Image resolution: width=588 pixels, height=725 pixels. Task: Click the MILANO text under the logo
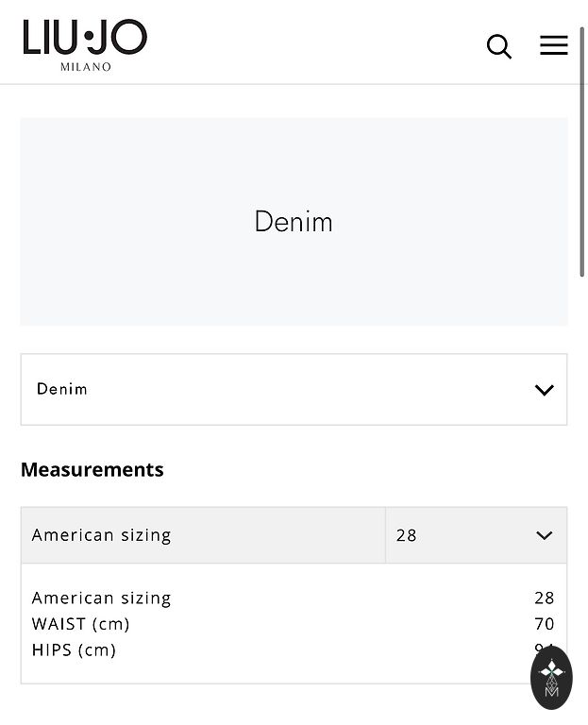[x=86, y=67]
